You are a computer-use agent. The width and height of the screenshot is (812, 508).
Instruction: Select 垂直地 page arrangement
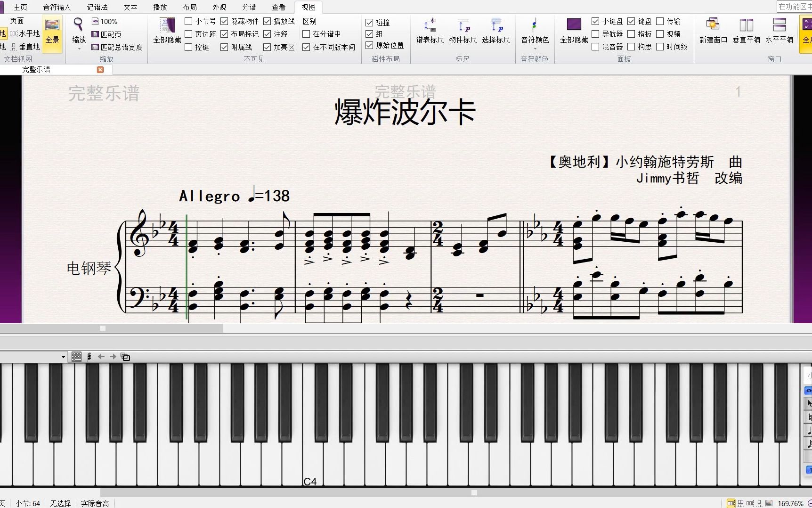(25, 47)
